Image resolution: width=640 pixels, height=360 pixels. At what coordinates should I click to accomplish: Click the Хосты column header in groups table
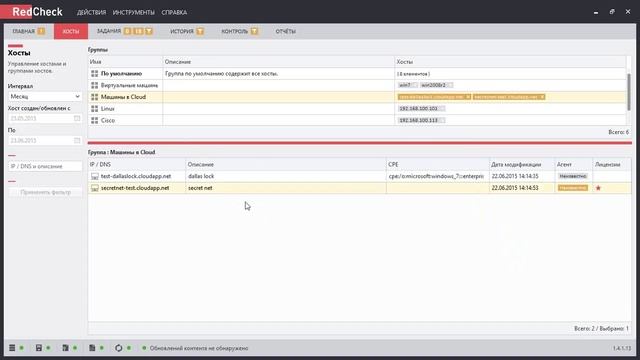510,62
